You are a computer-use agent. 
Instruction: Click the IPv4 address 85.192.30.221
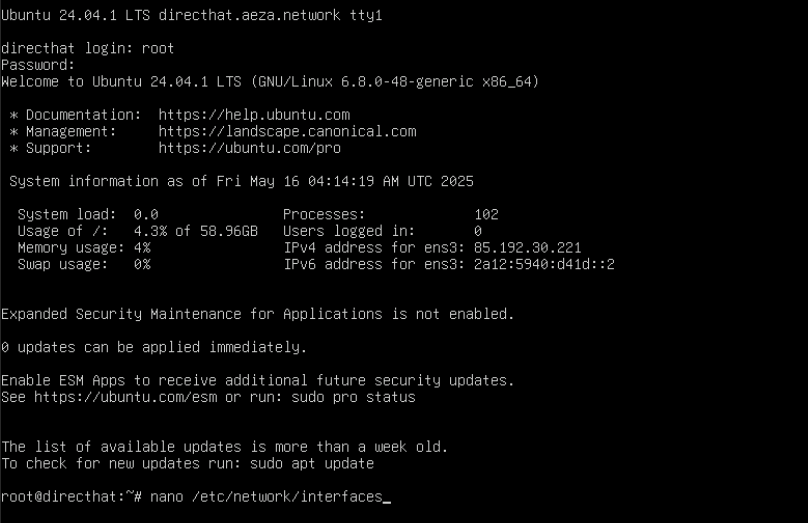tap(527, 247)
